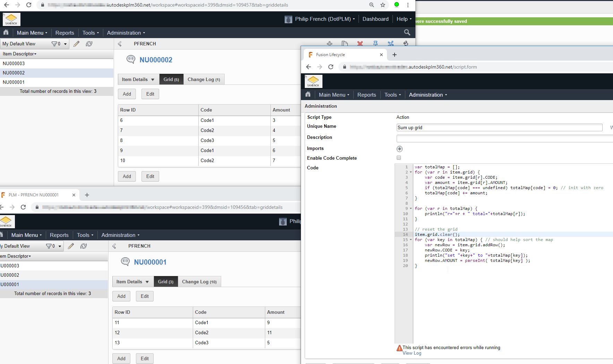Open a new tab beside Fusion Lifecycle tab
The image size is (613, 364).
pyautogui.click(x=395, y=55)
